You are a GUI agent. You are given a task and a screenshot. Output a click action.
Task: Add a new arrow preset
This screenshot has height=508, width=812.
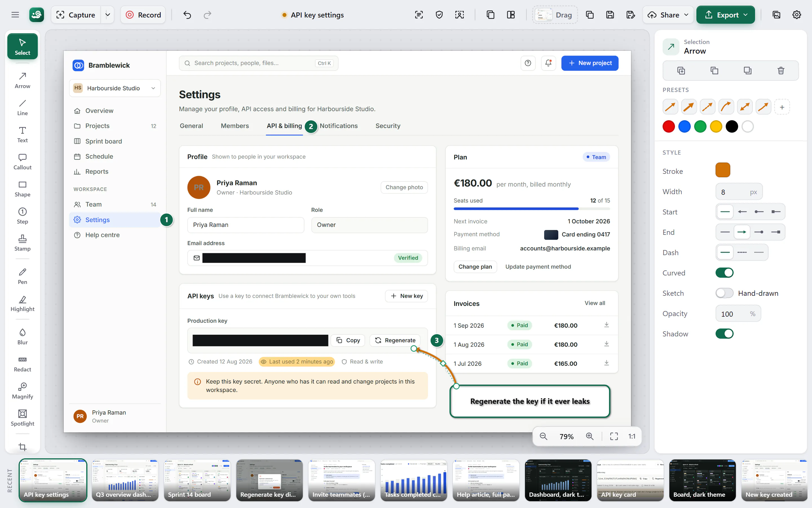782,107
